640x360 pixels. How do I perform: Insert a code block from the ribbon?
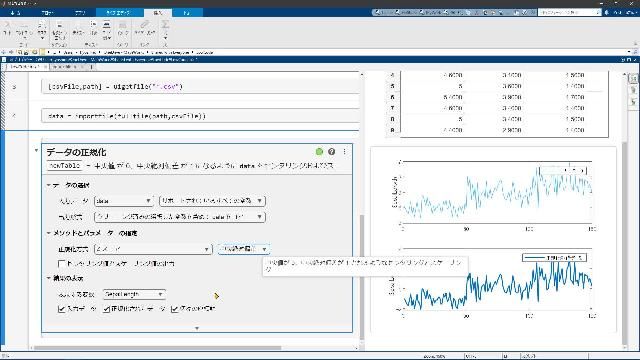coord(7,29)
